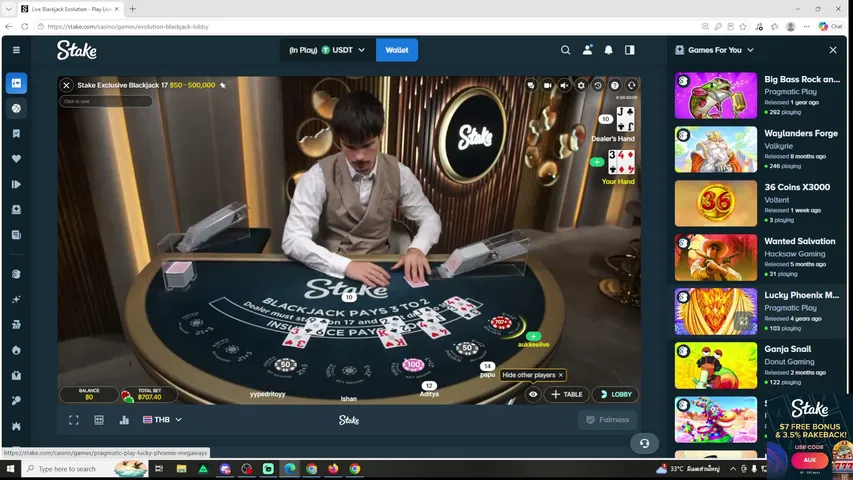Screen dimensions: 853x480
Task: Open Favourites heart icon in the sidebar
Action: click(16, 159)
